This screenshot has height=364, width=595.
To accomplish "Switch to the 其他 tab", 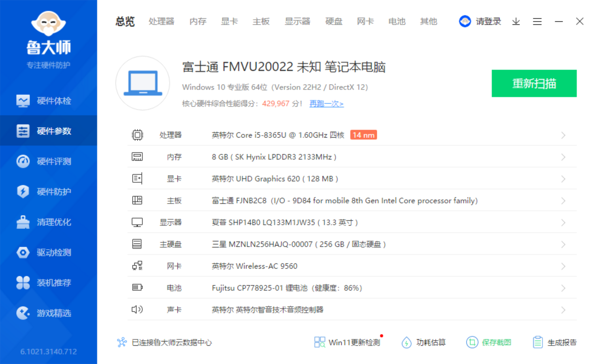I will click(x=429, y=21).
